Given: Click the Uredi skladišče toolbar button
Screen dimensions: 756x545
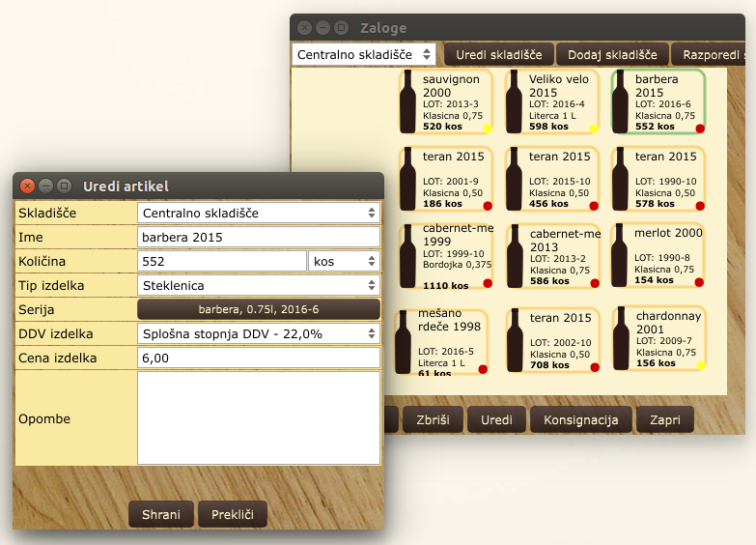Looking at the screenshot, I should pos(499,55).
